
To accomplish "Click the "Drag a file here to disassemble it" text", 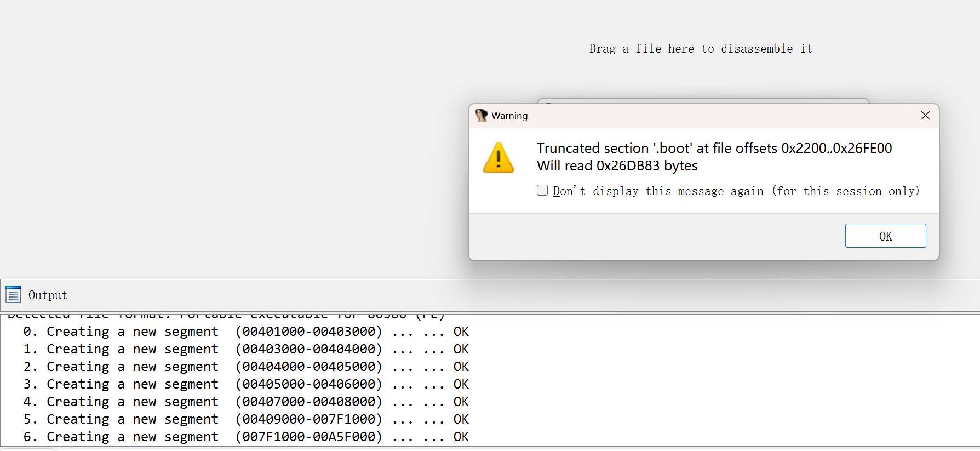I will (700, 49).
